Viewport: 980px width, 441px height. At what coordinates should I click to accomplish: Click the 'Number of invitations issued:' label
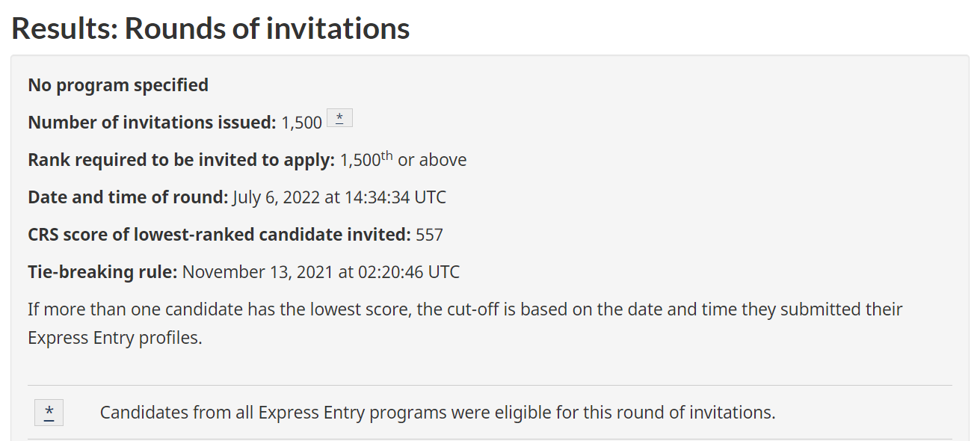pos(152,123)
